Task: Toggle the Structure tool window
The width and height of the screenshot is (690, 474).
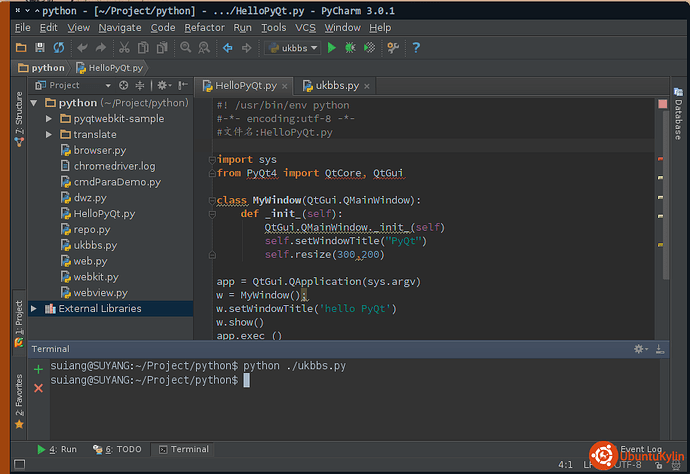Action: [x=18, y=115]
